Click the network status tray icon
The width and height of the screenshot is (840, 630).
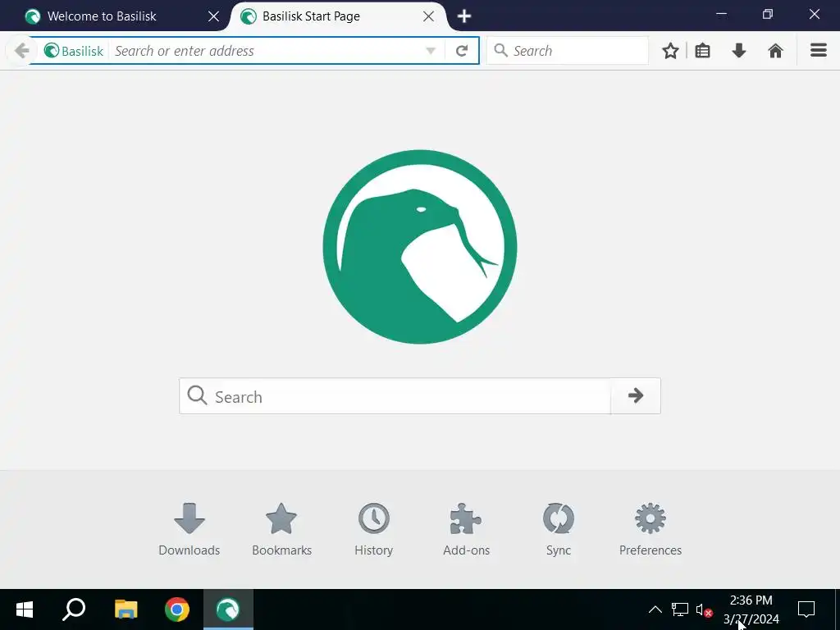[x=680, y=609]
